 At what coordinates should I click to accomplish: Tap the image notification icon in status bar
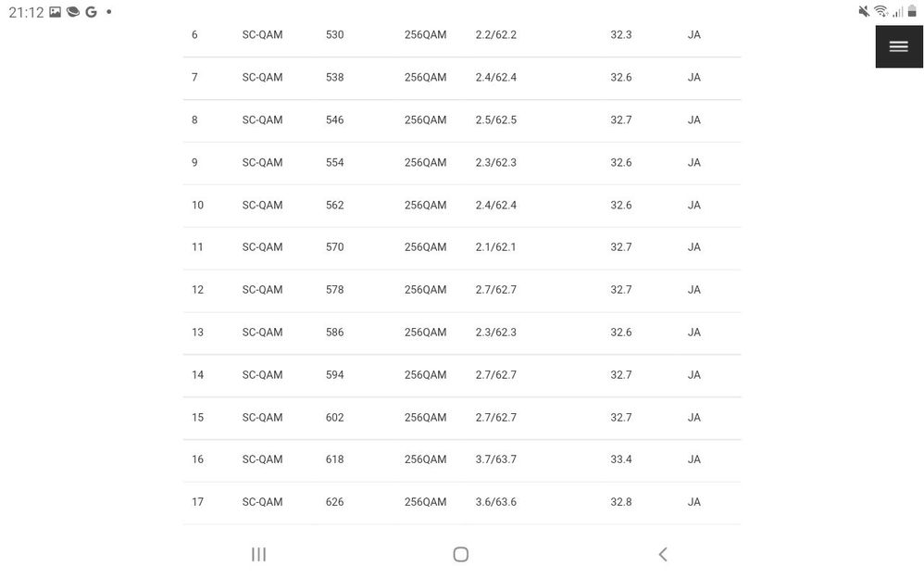click(x=56, y=12)
